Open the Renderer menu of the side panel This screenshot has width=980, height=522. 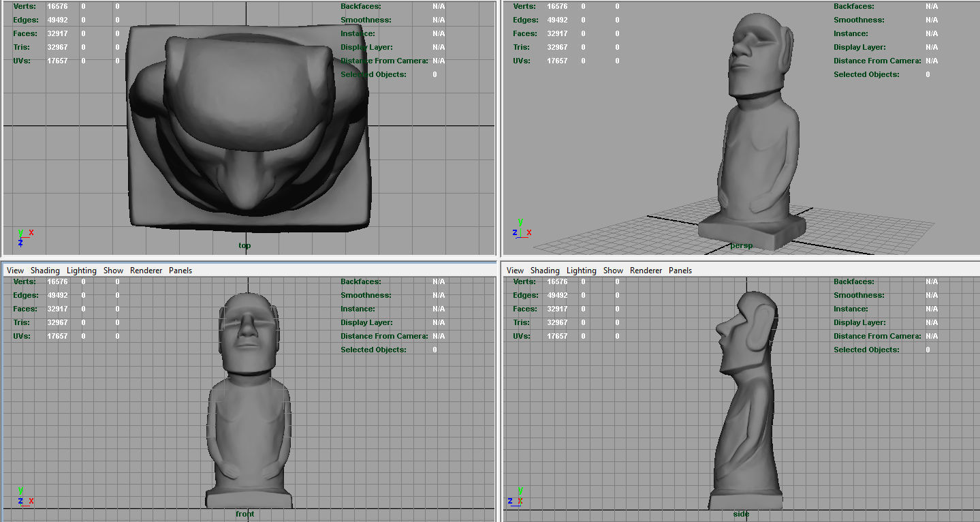[646, 271]
